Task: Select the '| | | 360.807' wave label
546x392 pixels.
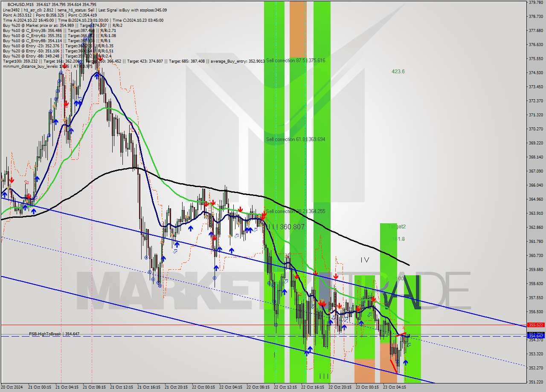Action: click(286, 227)
